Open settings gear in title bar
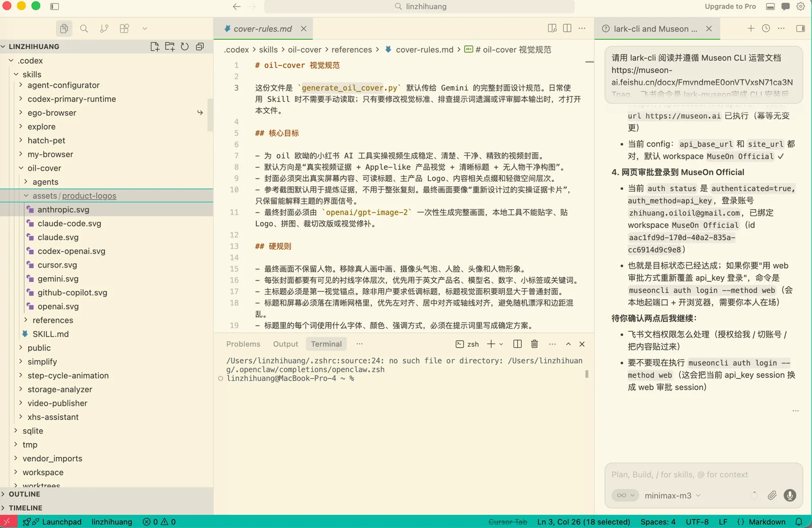812x528 pixels. point(801,7)
